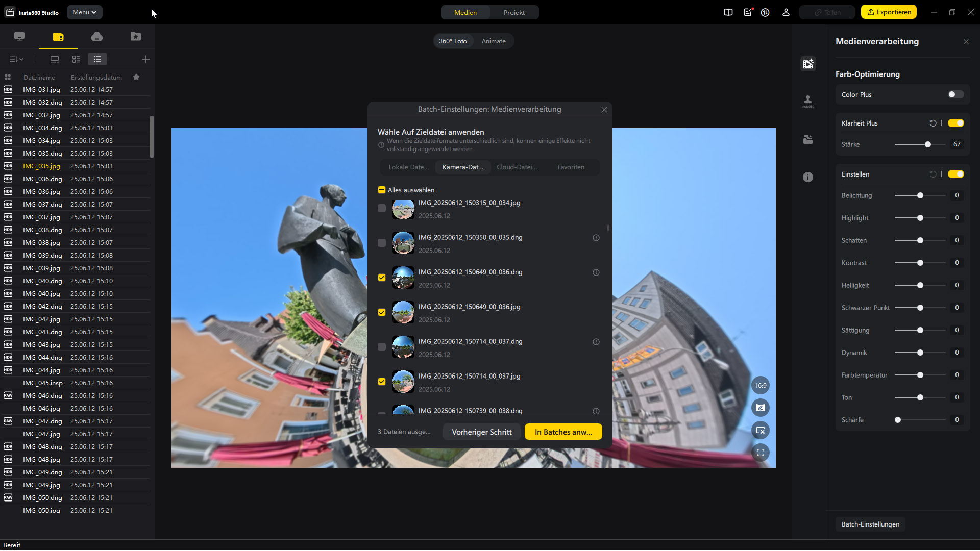This screenshot has width=980, height=551.
Task: Click the Alles auswählen checkbox
Action: 382,190
